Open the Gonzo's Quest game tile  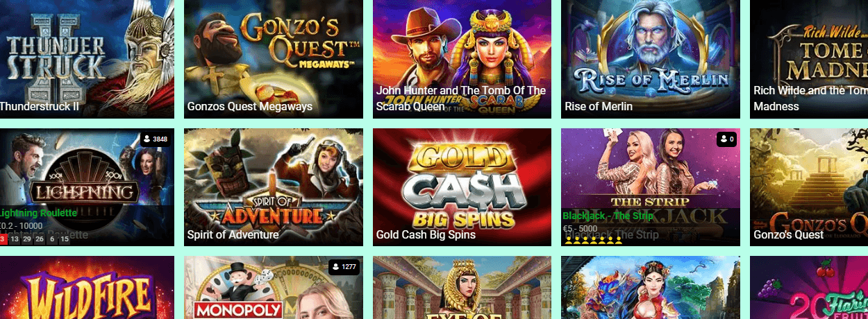pyautogui.click(x=809, y=187)
